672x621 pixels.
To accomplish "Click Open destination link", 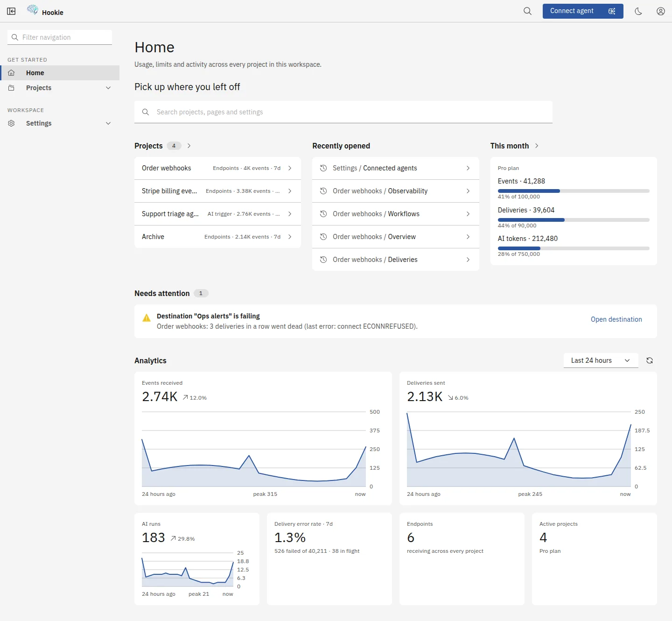I will pos(616,319).
